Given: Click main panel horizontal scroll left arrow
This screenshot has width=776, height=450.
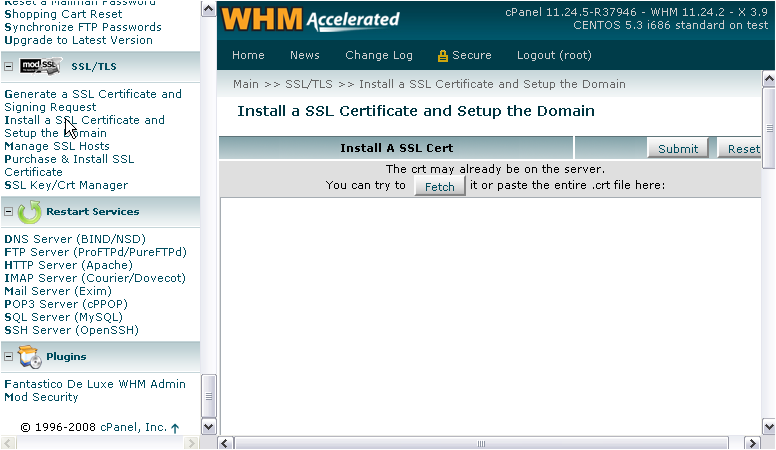Looking at the screenshot, I should (225, 443).
